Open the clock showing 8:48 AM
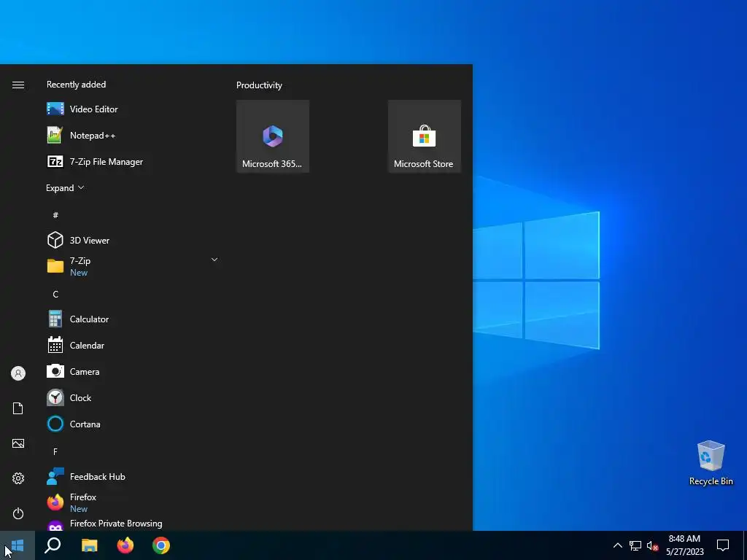 click(x=684, y=545)
